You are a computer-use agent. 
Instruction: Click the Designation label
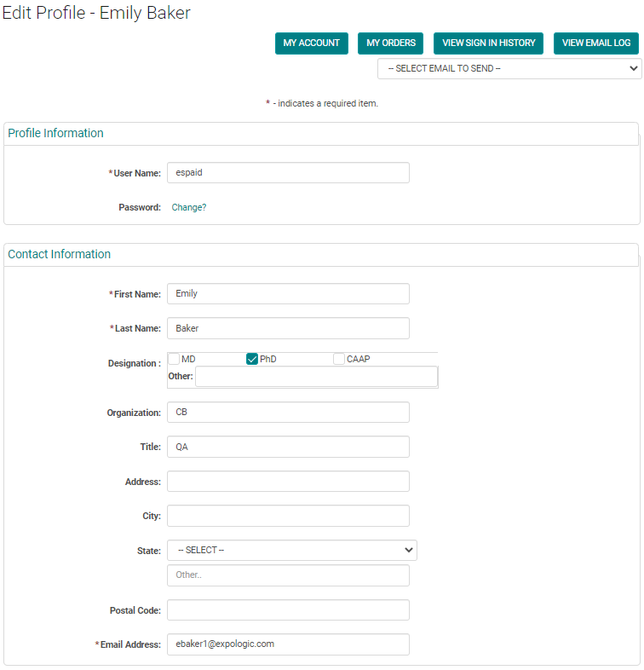click(134, 364)
